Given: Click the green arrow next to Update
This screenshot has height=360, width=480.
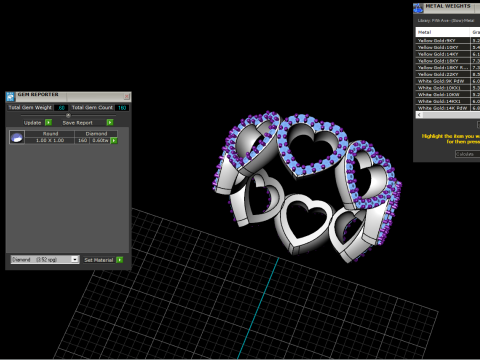Looking at the screenshot, I should (49, 123).
